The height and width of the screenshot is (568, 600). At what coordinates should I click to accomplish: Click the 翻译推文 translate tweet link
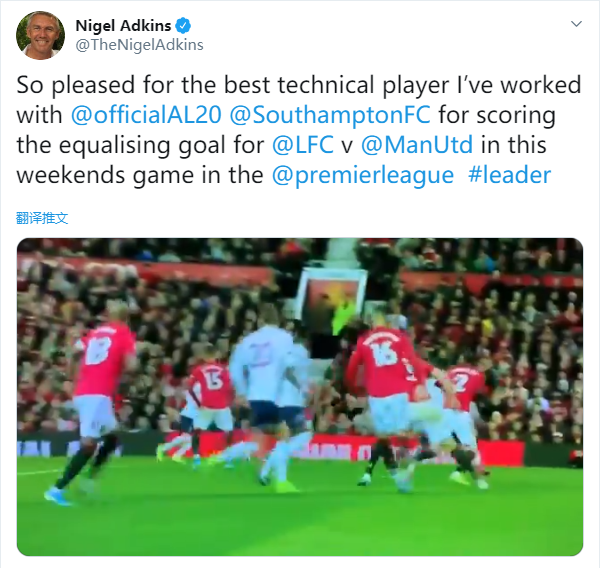[x=42, y=218]
